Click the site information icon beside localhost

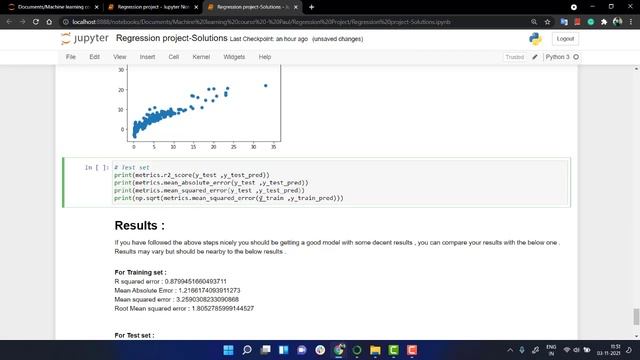(65, 22)
